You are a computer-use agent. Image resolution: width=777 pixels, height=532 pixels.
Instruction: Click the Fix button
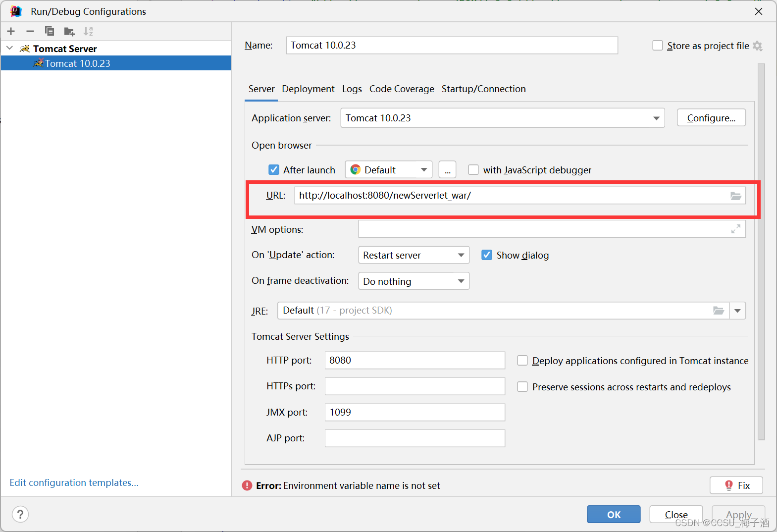pyautogui.click(x=736, y=485)
